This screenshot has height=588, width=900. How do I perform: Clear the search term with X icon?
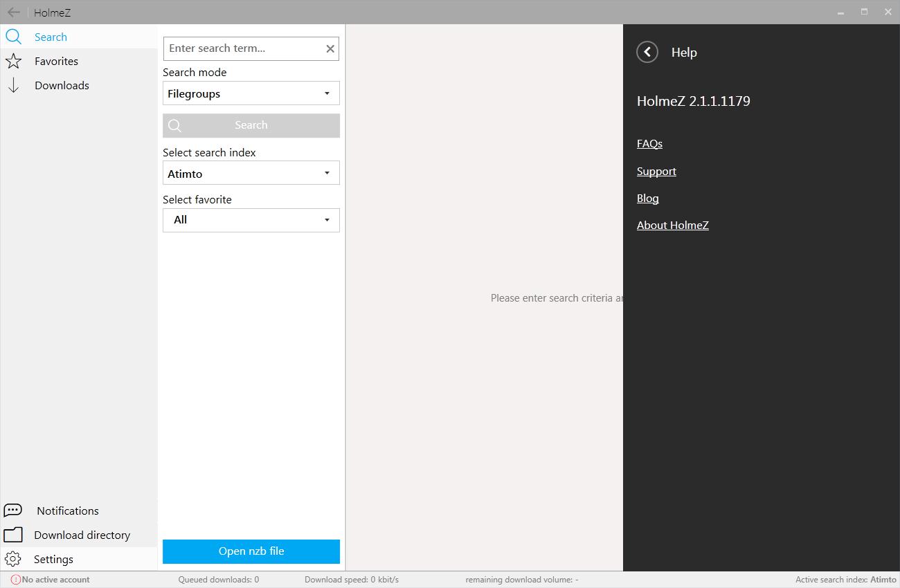click(330, 48)
